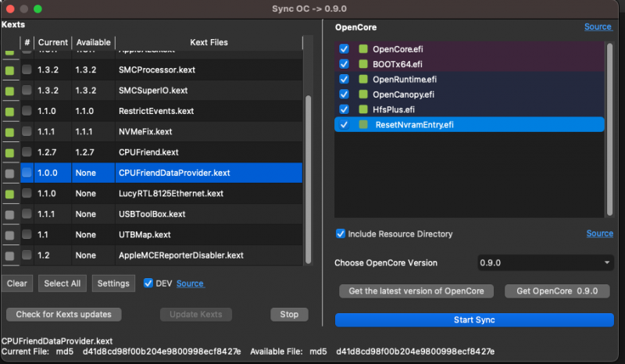This screenshot has width=625, height=364.
Task: Sort by the Kext Files column header
Action: click(209, 42)
